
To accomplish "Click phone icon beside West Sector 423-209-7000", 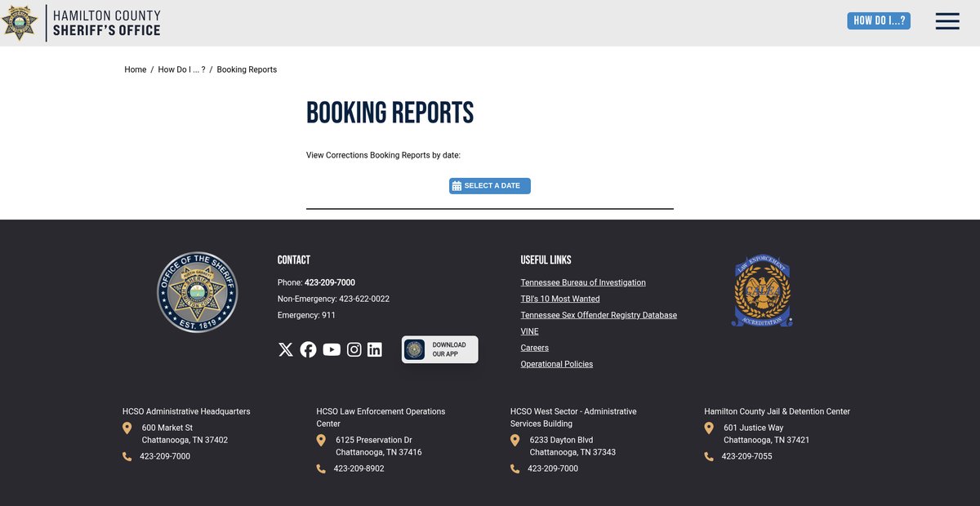I will click(x=514, y=468).
